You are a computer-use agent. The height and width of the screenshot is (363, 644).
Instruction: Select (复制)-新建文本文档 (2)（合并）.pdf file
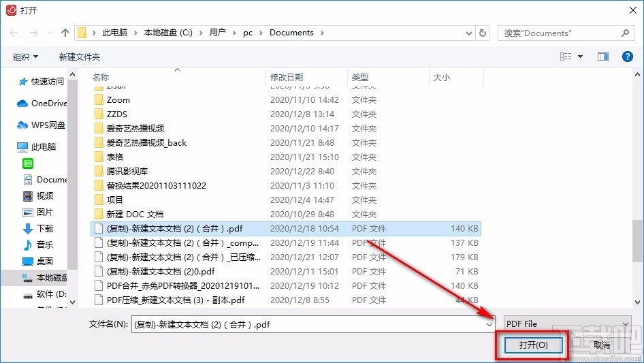[x=286, y=229]
